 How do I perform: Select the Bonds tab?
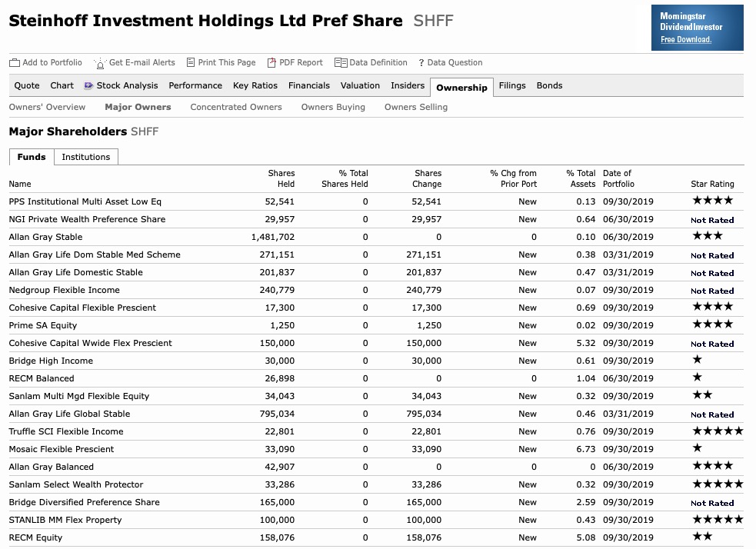pos(549,86)
